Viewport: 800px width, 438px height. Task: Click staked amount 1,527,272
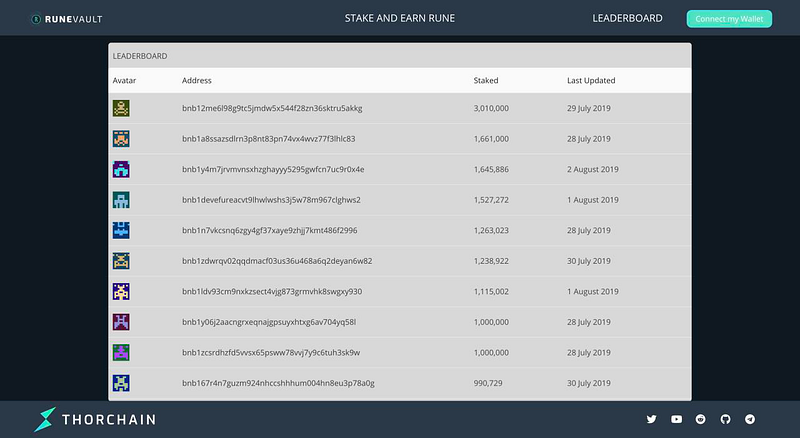pyautogui.click(x=491, y=200)
